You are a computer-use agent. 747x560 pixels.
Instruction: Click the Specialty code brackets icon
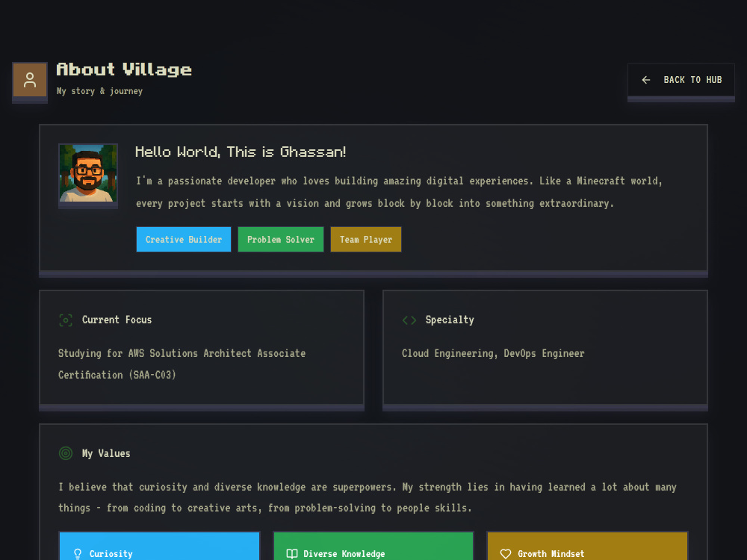tap(409, 320)
